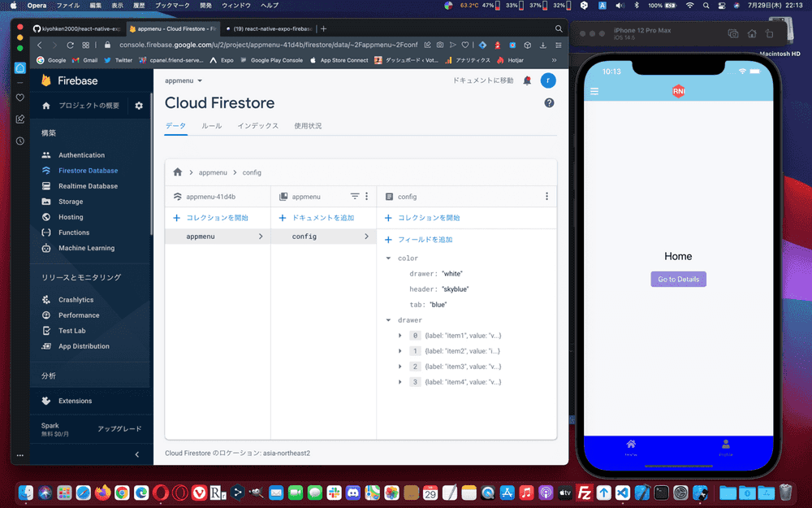The width and height of the screenshot is (812, 508).
Task: Switch to the インデックス tab
Action: point(258,126)
